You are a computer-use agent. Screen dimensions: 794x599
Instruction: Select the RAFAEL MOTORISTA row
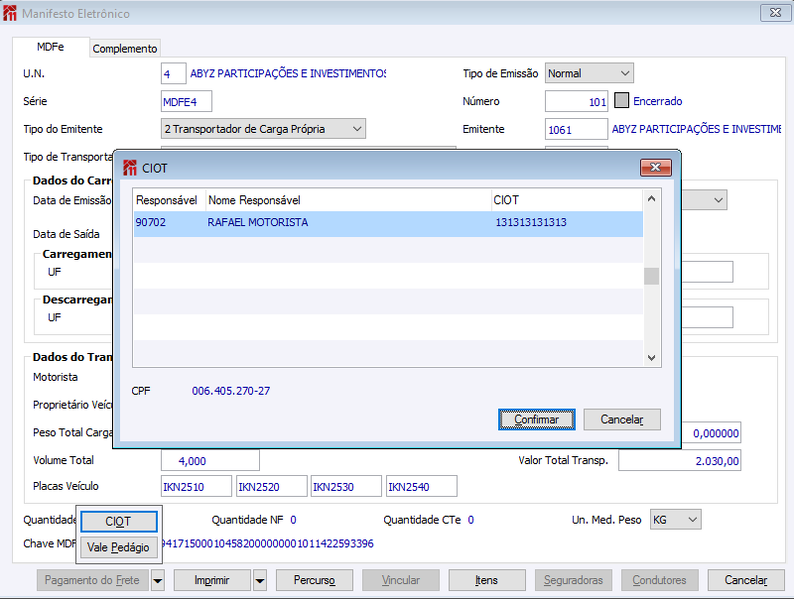click(x=388, y=223)
